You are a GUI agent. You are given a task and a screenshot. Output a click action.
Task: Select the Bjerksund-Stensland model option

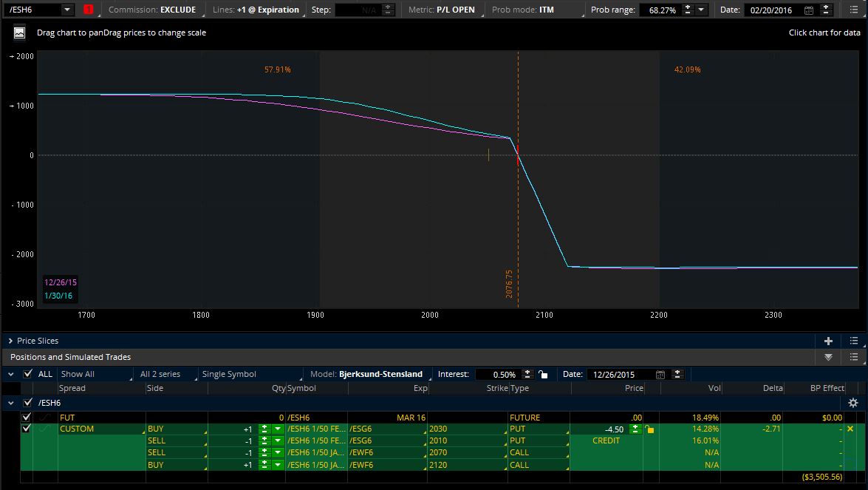click(380, 374)
